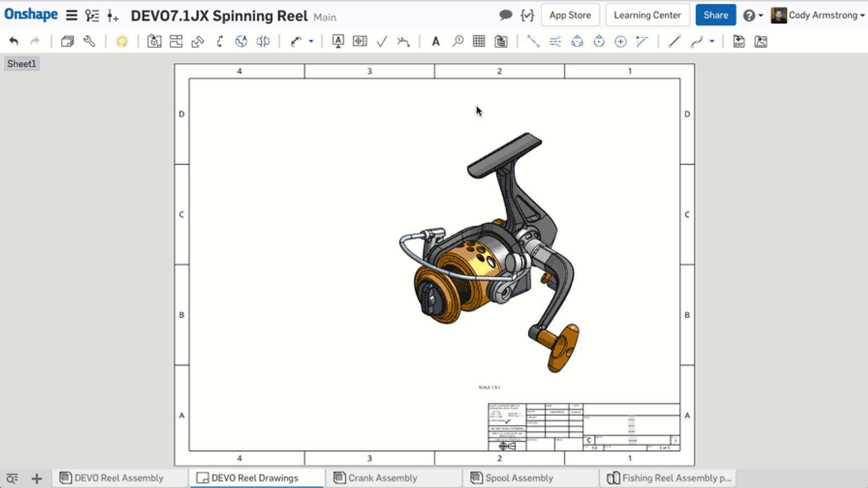Viewport: 868px width, 488px height.
Task: Insert a table using the grid icon
Action: 478,41
